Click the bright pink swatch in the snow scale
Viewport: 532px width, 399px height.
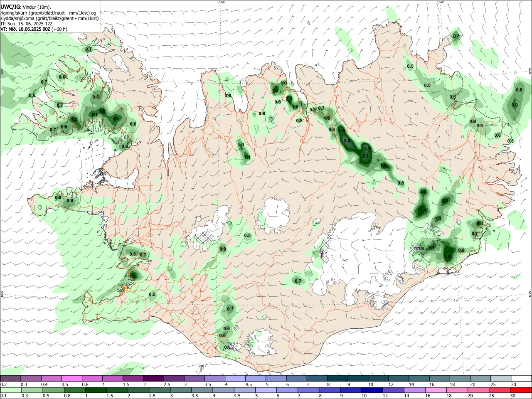click(x=71, y=378)
